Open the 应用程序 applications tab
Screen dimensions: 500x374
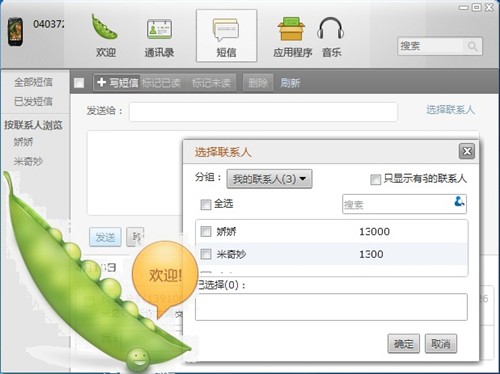(x=292, y=37)
